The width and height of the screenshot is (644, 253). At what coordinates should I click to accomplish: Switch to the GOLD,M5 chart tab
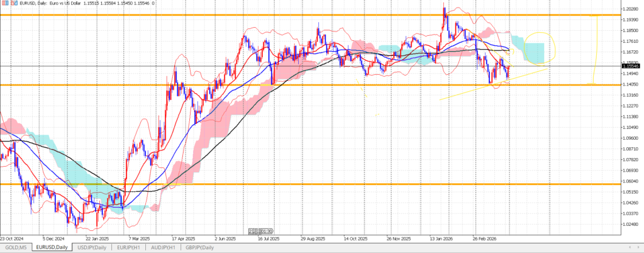15,248
